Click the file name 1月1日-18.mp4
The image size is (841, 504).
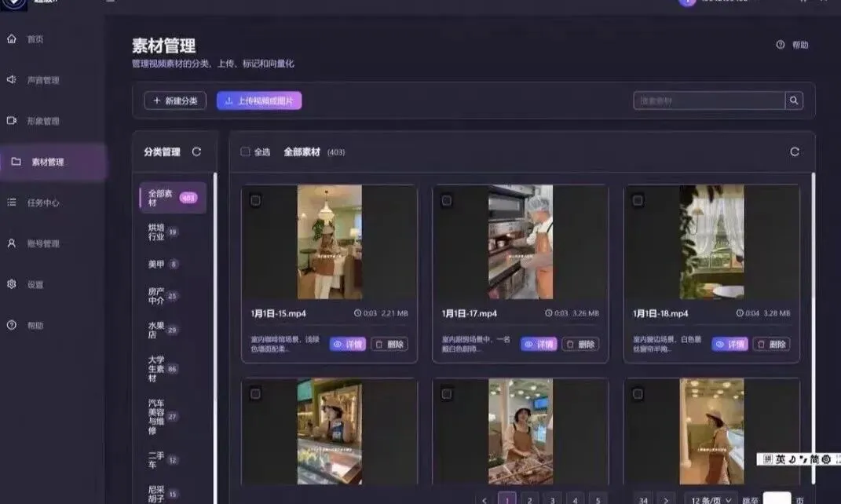point(660,313)
